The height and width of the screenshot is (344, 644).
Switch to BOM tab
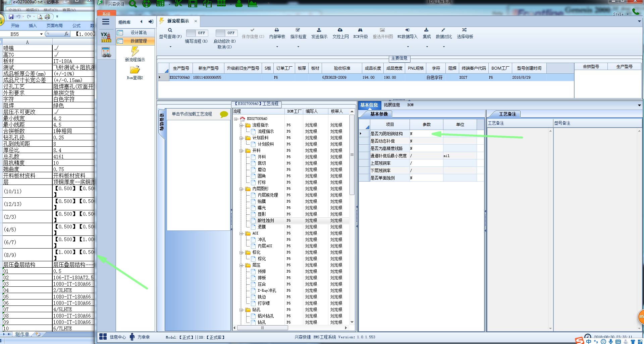coord(411,105)
